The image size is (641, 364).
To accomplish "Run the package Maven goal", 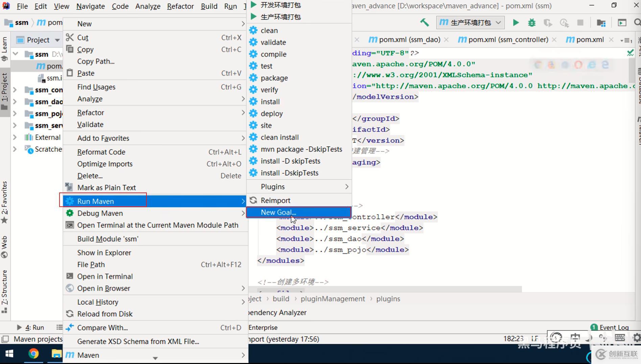I will [299, 78].
